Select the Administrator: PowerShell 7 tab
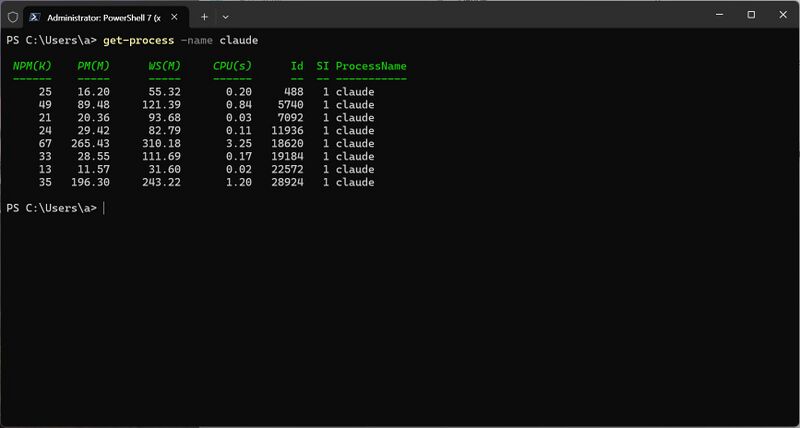This screenshot has width=800, height=428. [x=104, y=17]
